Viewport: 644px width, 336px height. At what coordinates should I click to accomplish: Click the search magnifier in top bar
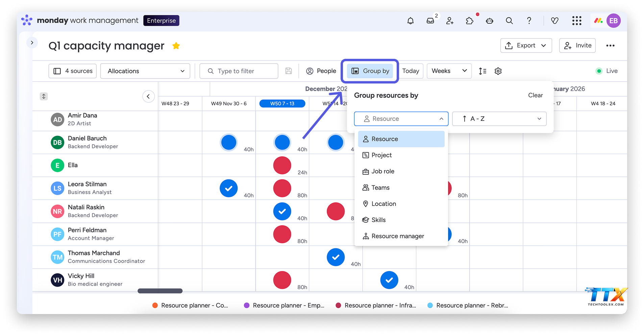(x=509, y=21)
